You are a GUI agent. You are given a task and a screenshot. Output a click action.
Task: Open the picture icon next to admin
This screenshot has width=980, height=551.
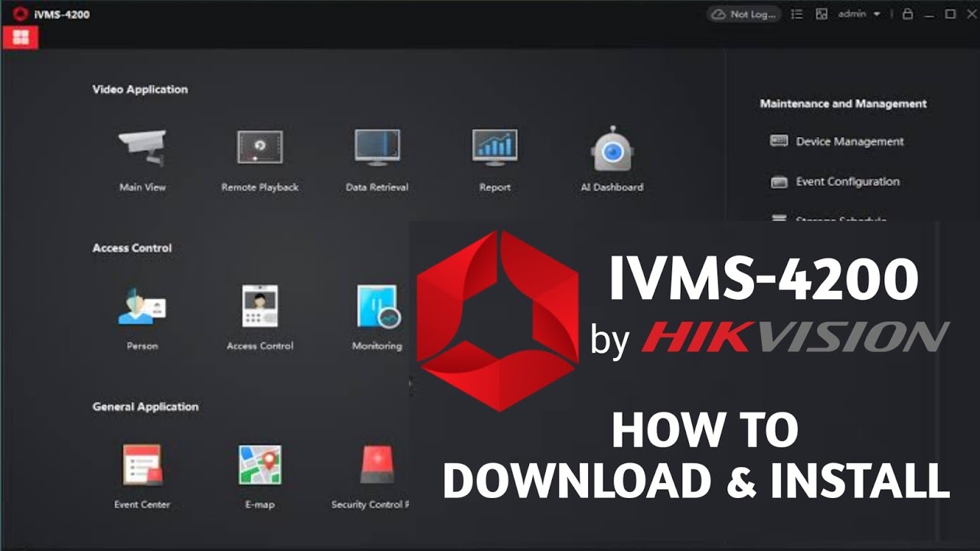pyautogui.click(x=822, y=14)
